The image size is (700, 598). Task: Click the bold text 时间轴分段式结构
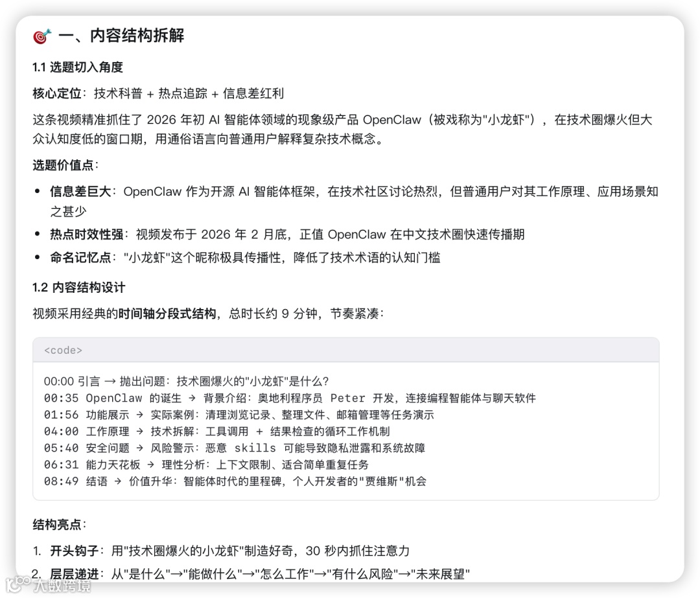tap(167, 314)
